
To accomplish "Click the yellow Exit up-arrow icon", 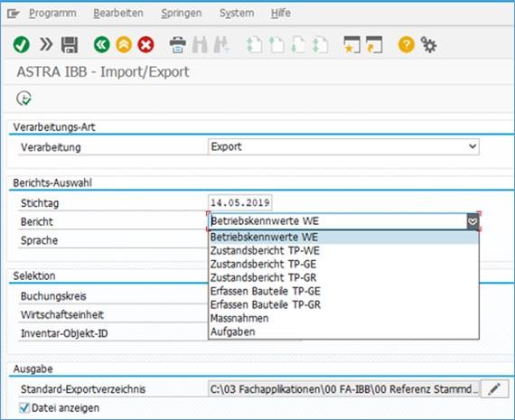I will point(124,44).
